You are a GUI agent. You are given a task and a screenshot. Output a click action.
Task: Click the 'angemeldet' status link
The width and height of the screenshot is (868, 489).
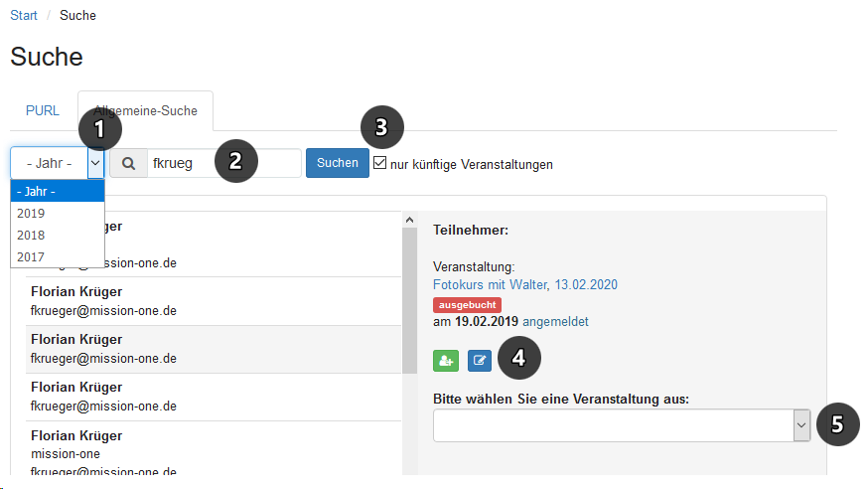(x=555, y=322)
